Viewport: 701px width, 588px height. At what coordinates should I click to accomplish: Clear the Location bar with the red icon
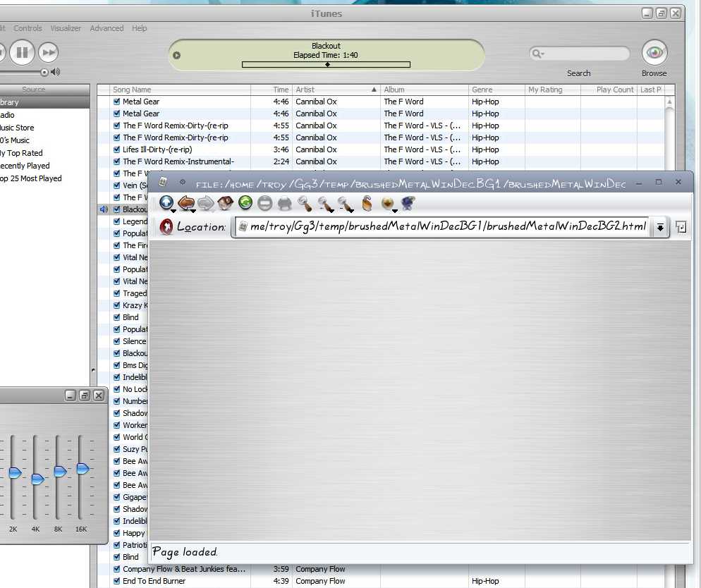click(x=166, y=227)
